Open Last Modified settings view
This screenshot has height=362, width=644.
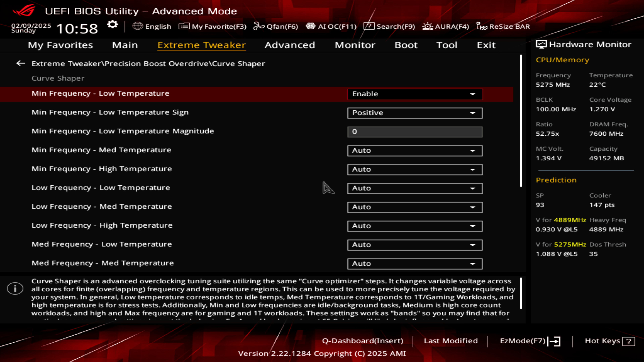tap(451, 340)
